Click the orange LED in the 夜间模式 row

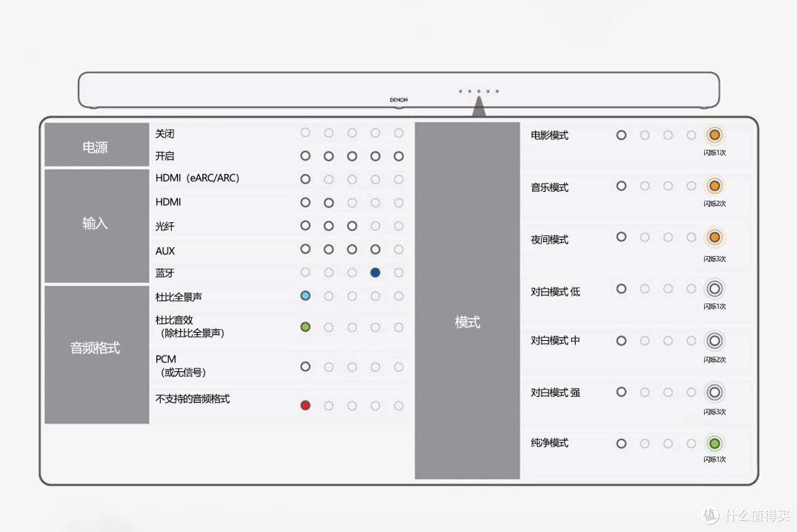click(714, 238)
